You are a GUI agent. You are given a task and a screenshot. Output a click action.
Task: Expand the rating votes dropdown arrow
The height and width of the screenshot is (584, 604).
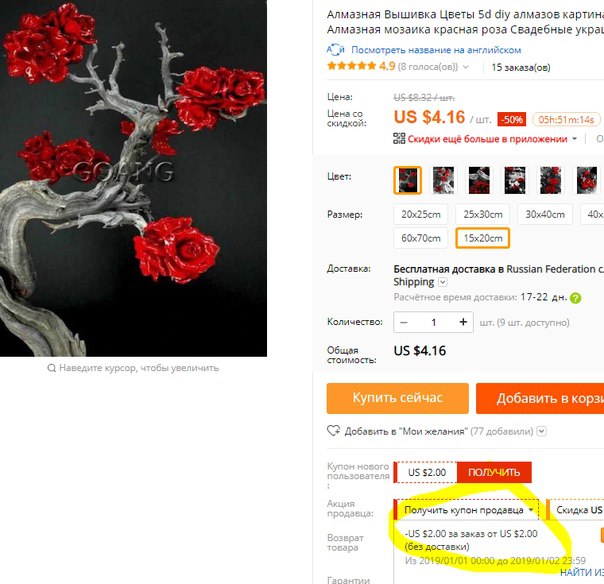point(466,67)
